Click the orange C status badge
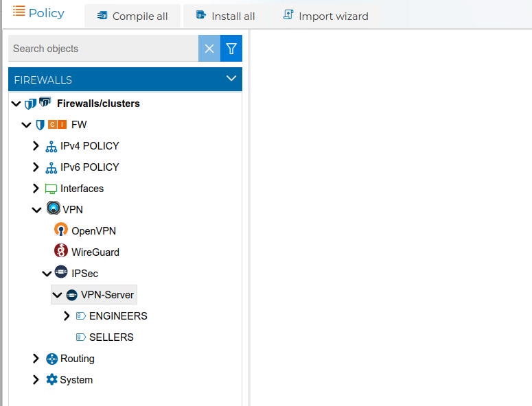The width and height of the screenshot is (532, 406). click(52, 125)
